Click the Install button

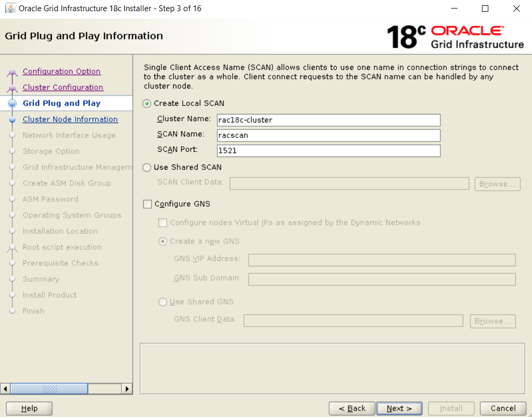(451, 408)
